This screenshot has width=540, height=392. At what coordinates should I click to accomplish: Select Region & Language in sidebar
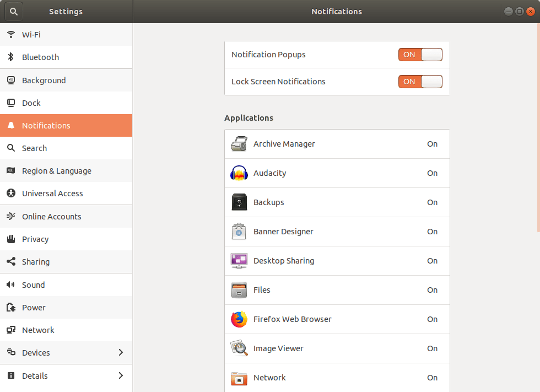[x=57, y=171]
